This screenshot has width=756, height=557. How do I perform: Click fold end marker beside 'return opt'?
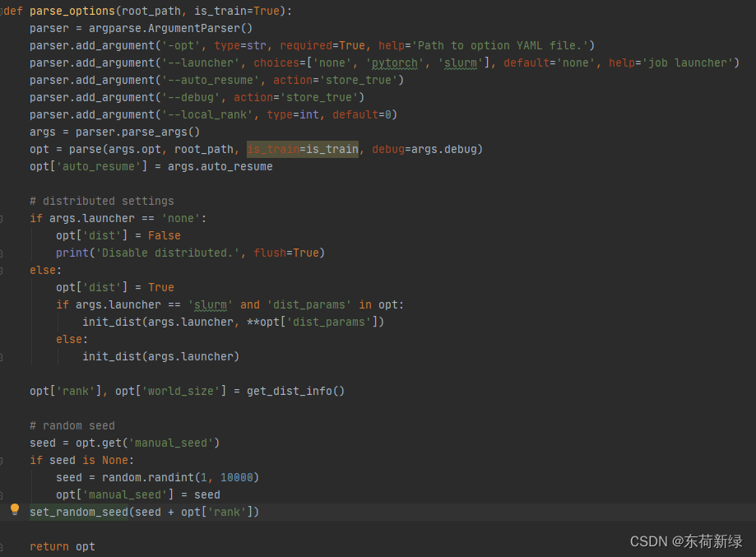tap(2, 547)
